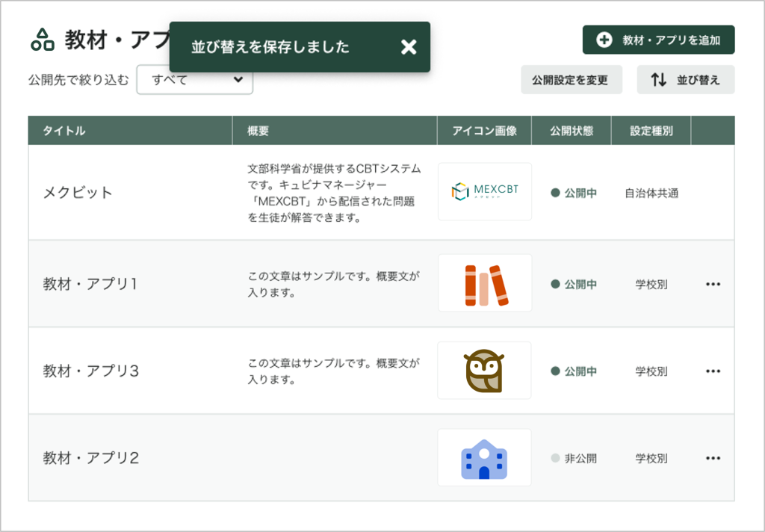Click the メクビット description text
The width and height of the screenshot is (765, 532).
point(334,193)
